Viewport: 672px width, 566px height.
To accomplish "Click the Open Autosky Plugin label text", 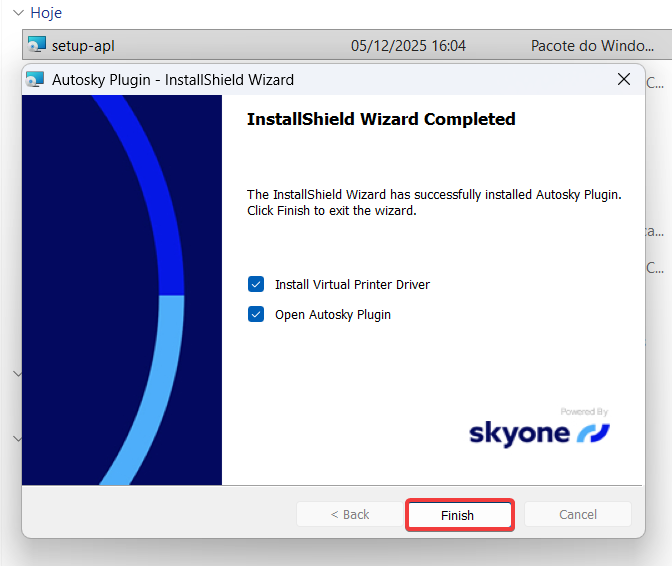I will (333, 315).
